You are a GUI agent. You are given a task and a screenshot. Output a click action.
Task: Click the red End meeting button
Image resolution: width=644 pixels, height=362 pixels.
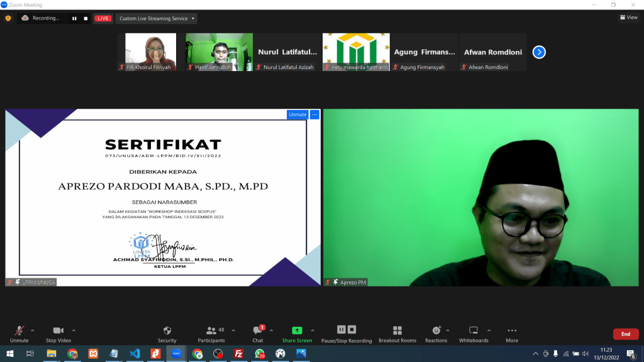click(x=625, y=334)
